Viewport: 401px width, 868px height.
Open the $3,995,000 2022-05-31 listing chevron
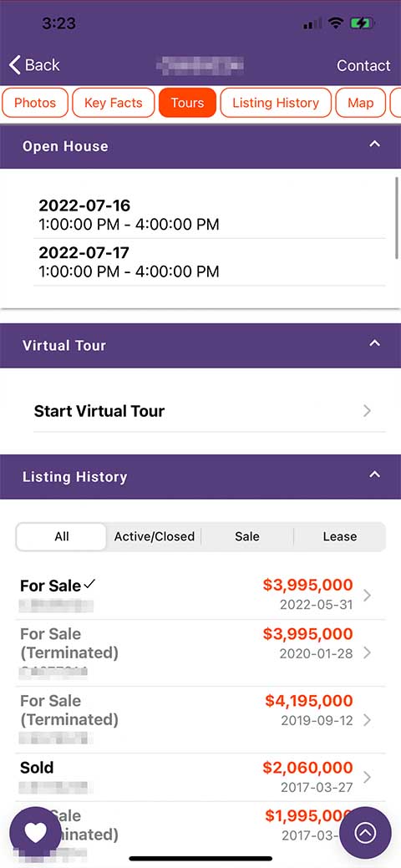(x=367, y=595)
